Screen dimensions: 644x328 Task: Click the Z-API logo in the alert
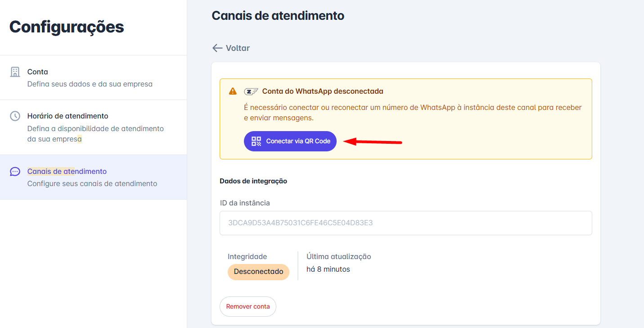251,91
